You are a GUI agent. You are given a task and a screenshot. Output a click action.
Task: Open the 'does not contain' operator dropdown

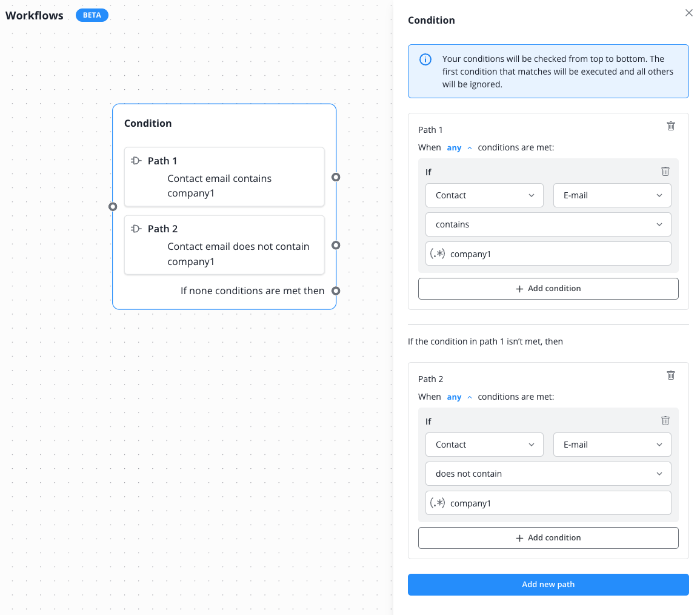coord(548,474)
